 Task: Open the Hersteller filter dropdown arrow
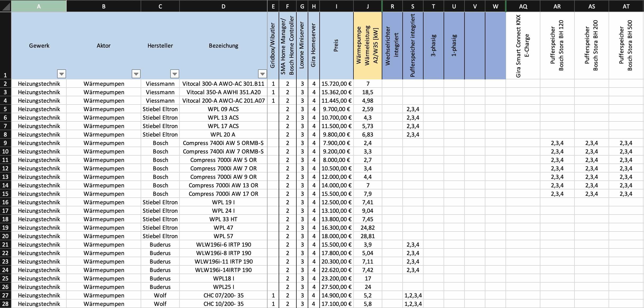click(174, 74)
